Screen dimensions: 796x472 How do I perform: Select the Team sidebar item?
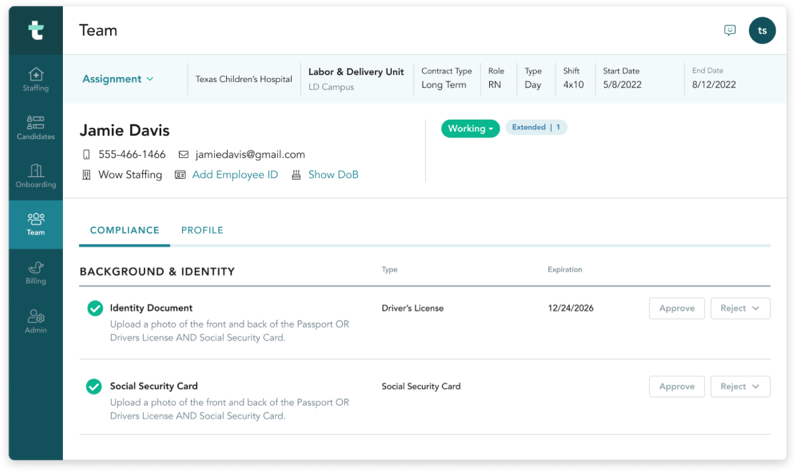(36, 224)
